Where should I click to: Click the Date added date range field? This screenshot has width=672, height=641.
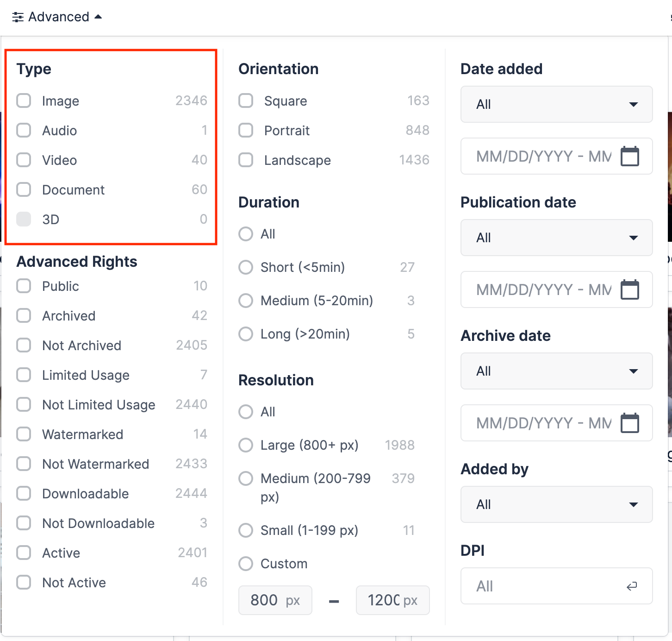(x=557, y=156)
